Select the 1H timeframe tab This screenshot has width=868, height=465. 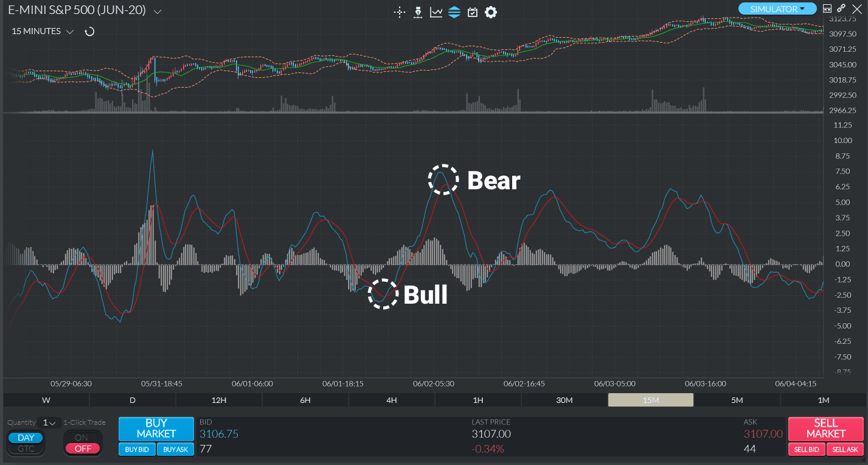coord(478,400)
